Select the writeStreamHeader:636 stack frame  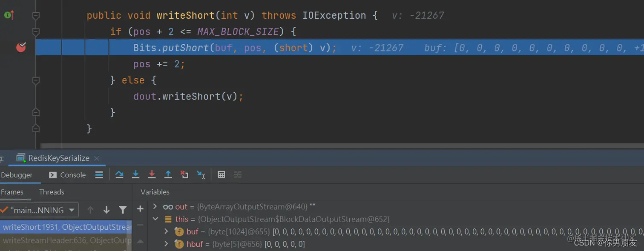pos(66,240)
